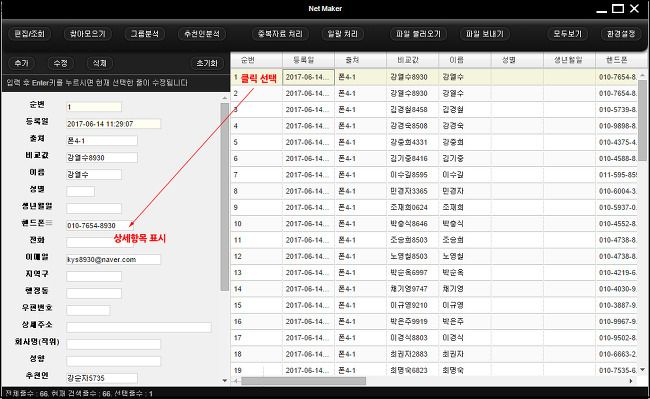The image size is (650, 399).
Task: Click the table's horizontal scroll-left arrow
Action: tap(236, 381)
